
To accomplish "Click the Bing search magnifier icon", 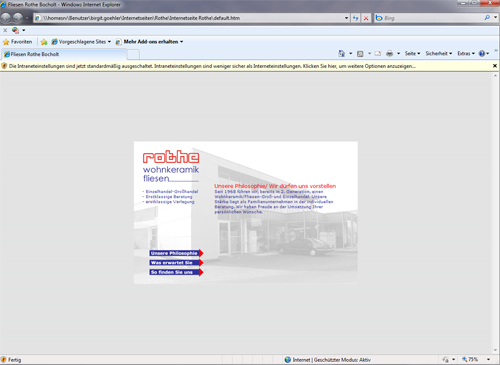I will [487, 18].
